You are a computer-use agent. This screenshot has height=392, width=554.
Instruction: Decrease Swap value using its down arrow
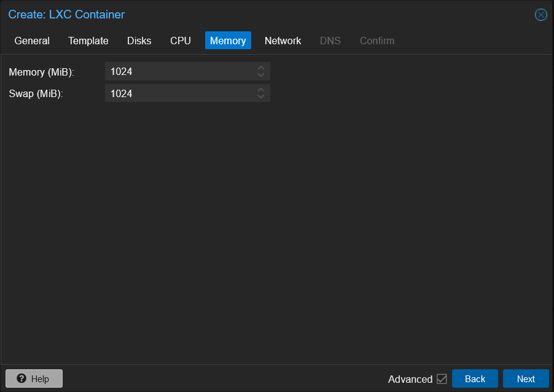260,96
